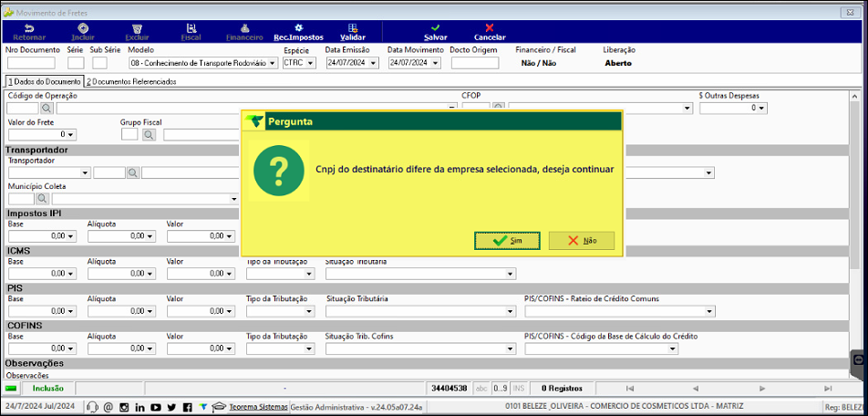Cancel using the red Cancelar X
Image resolution: width=868 pixels, height=416 pixels.
[490, 32]
